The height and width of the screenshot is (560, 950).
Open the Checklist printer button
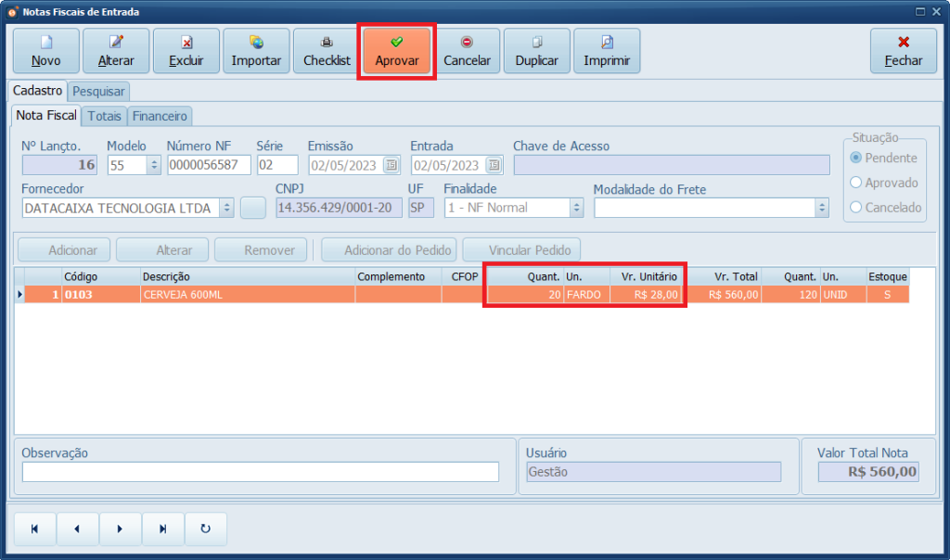point(327,51)
